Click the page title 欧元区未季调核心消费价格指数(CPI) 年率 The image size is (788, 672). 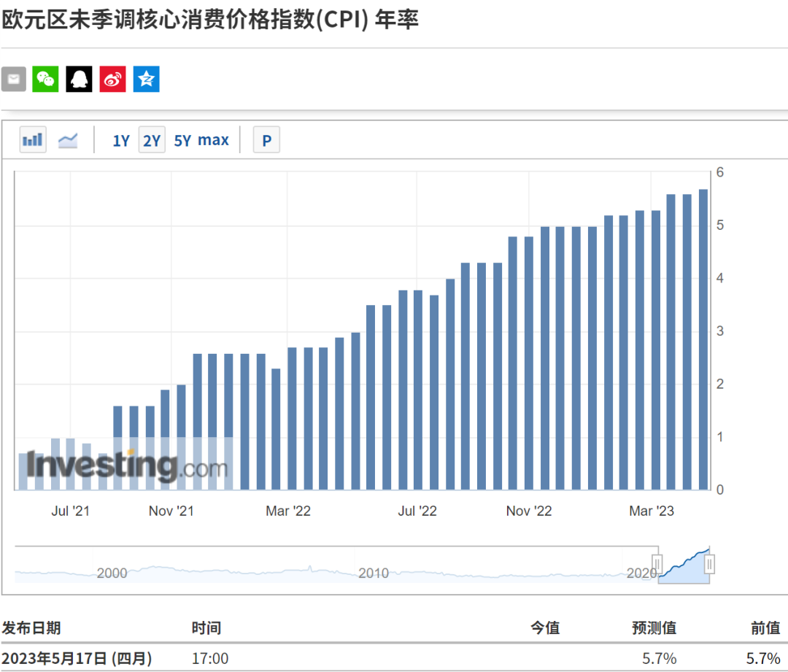click(210, 20)
